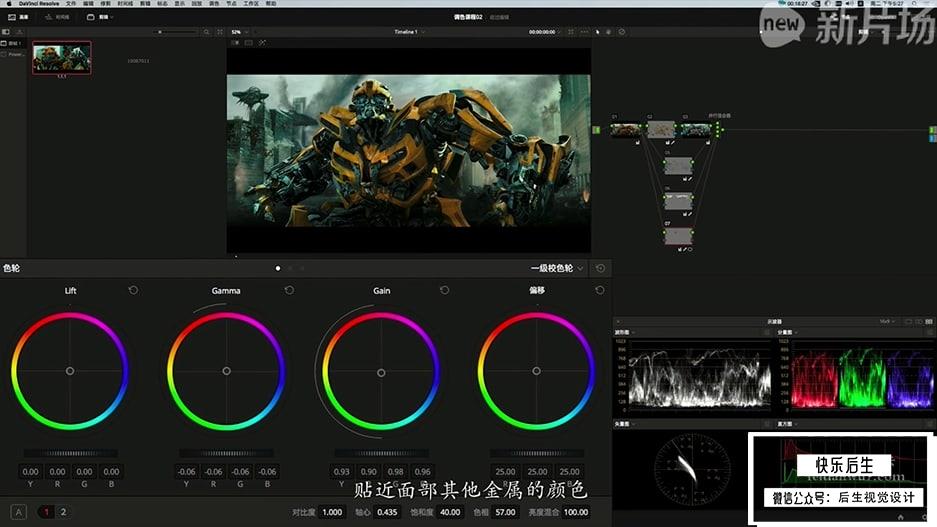
Task: Open the viewer zoom 52% dropdown
Action: coord(240,32)
